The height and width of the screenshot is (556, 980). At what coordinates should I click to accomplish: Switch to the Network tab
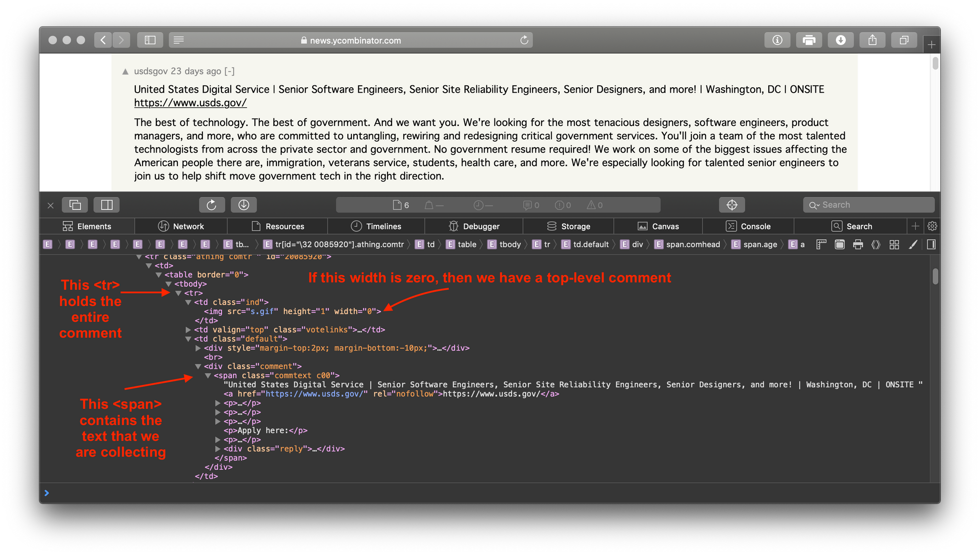(181, 226)
